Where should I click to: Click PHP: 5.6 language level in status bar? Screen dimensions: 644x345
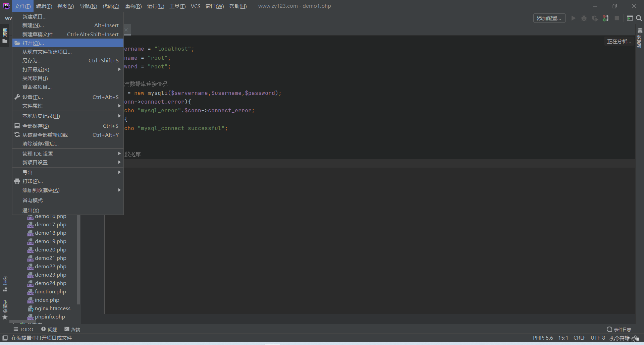543,338
